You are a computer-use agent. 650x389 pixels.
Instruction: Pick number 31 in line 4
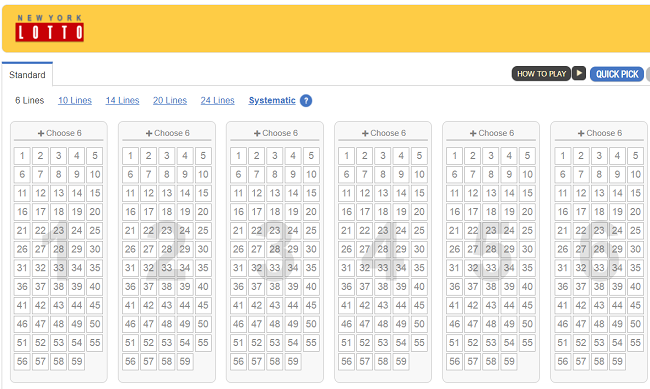coord(346,267)
